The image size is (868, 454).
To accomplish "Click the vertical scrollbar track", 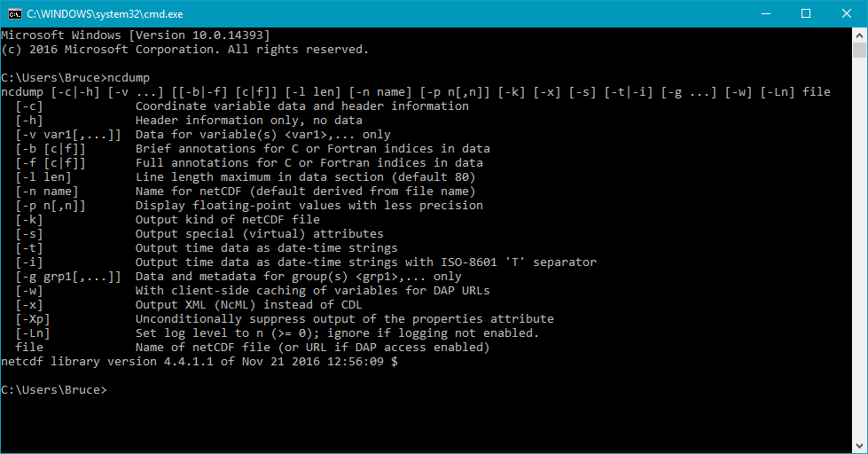I will pyautogui.click(x=860, y=266).
